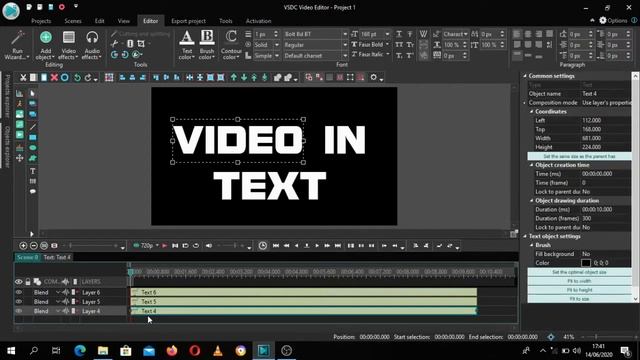
Task: Toggle audio waveform for Layer 6
Action: [x=66, y=292]
